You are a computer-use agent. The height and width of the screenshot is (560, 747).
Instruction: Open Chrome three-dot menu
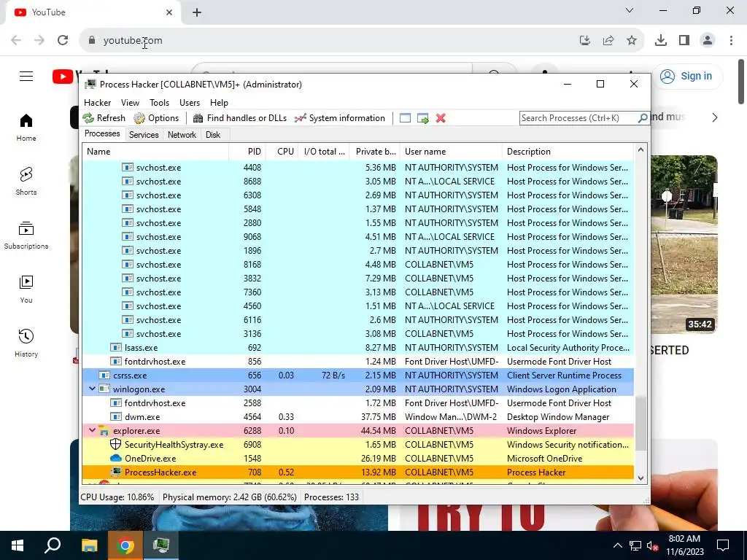pos(731,41)
